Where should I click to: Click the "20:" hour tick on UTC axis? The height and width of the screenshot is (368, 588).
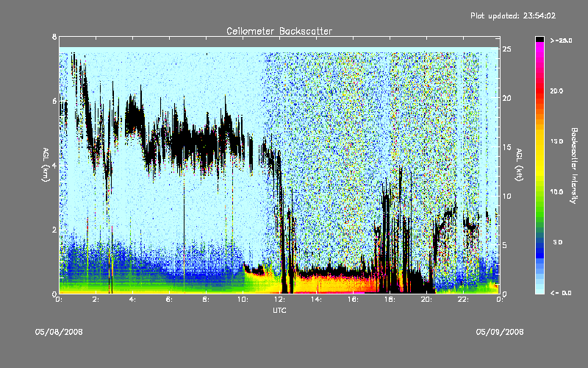point(427,300)
